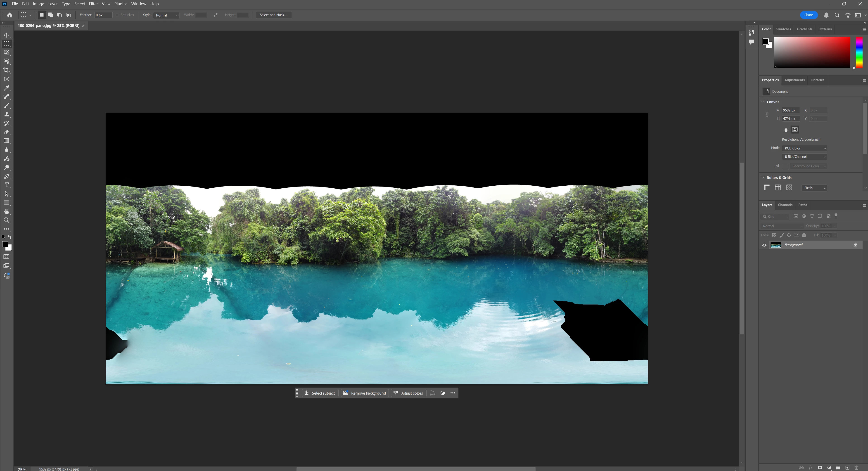Select the Clone Stamp tool
The width and height of the screenshot is (868, 471).
point(6,115)
